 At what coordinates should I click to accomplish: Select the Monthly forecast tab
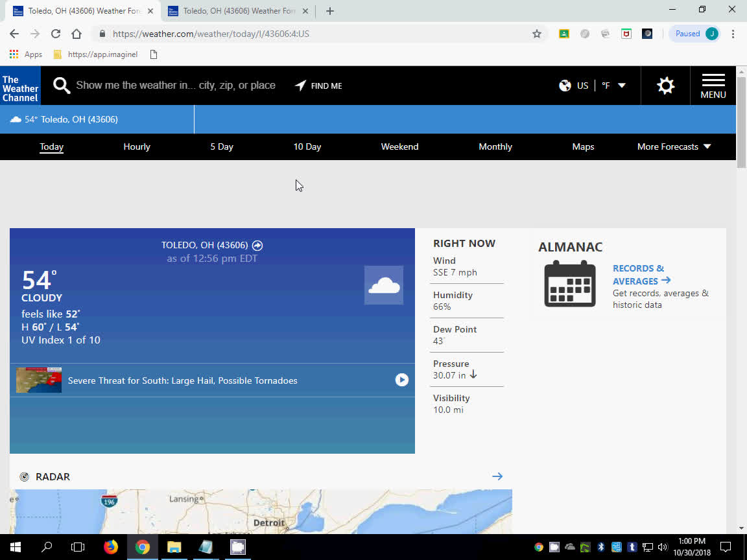pyautogui.click(x=495, y=146)
